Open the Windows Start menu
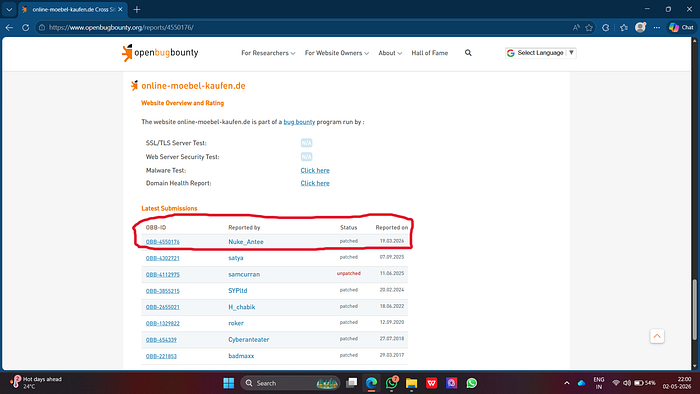The image size is (700, 394). [x=229, y=383]
